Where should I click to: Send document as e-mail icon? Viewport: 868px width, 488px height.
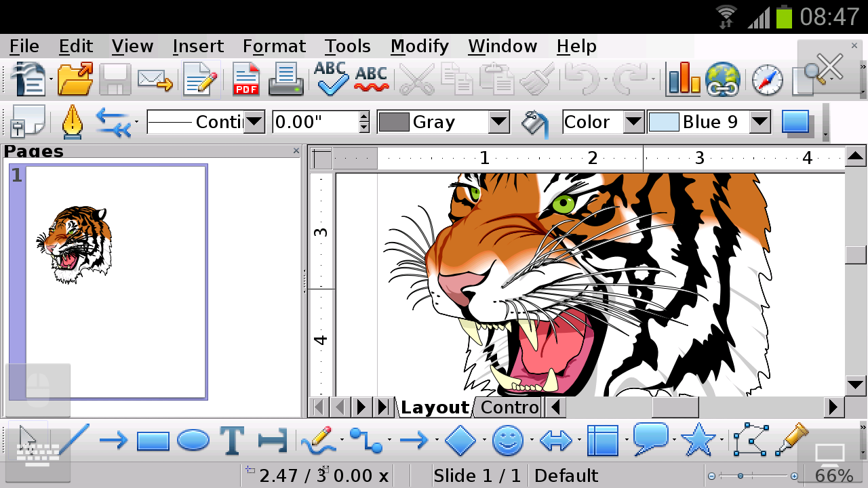(x=155, y=79)
